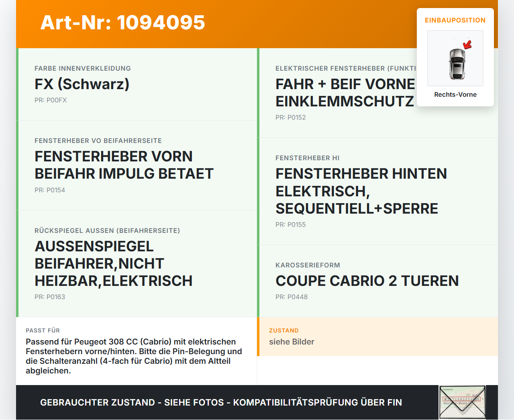Select FENSTERHEBER VORN BEIFAHR IMPULG BETAET text

click(x=124, y=165)
